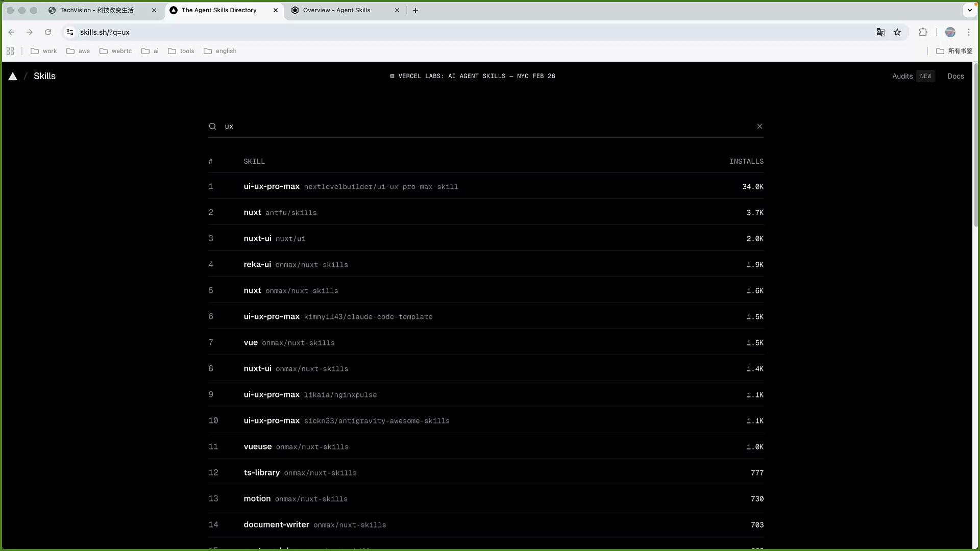Open ui-ux-pro-max by nextlevelbuilder

pos(486,187)
